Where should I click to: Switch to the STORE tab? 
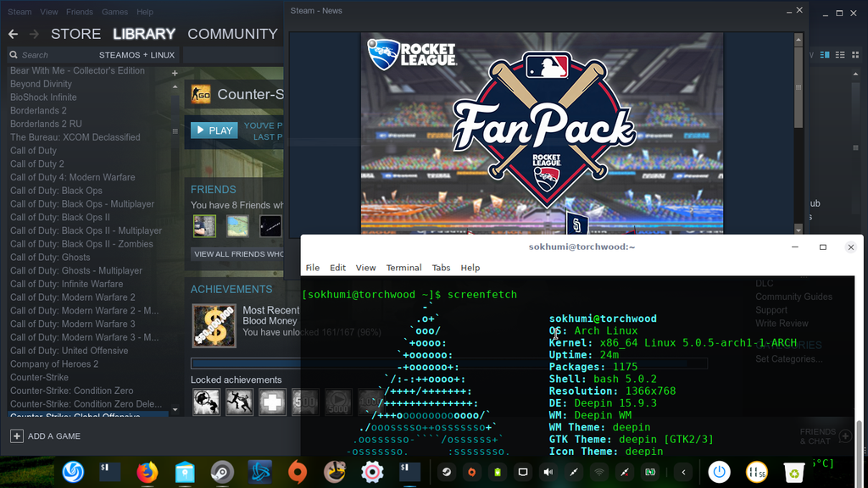[75, 34]
